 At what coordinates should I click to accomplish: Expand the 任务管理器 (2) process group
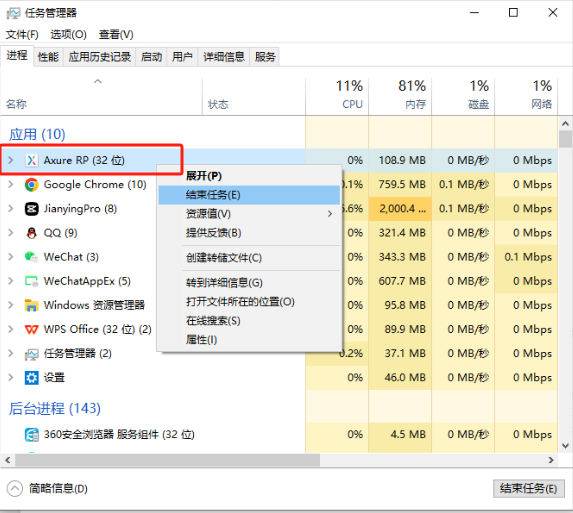11,353
